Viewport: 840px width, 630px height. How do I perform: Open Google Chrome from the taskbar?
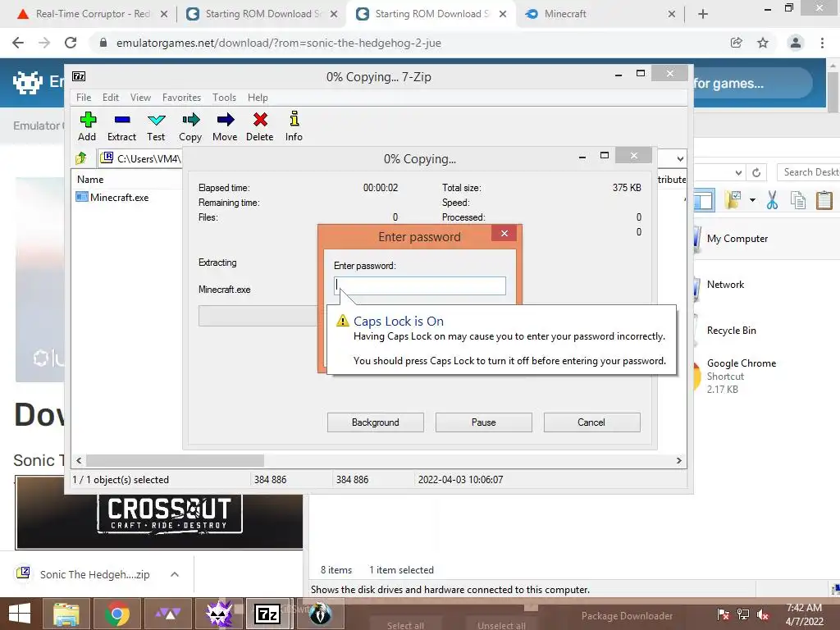coord(117,614)
